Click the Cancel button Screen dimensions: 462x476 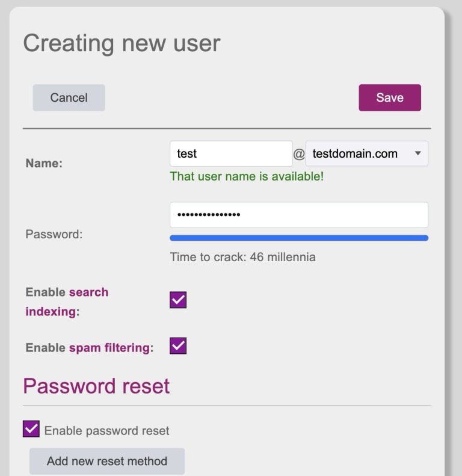point(69,97)
